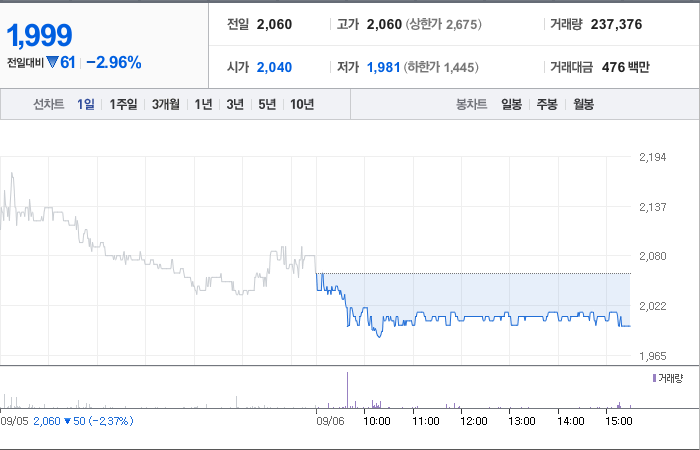Click the tallest purple volume bar

(x=347, y=390)
